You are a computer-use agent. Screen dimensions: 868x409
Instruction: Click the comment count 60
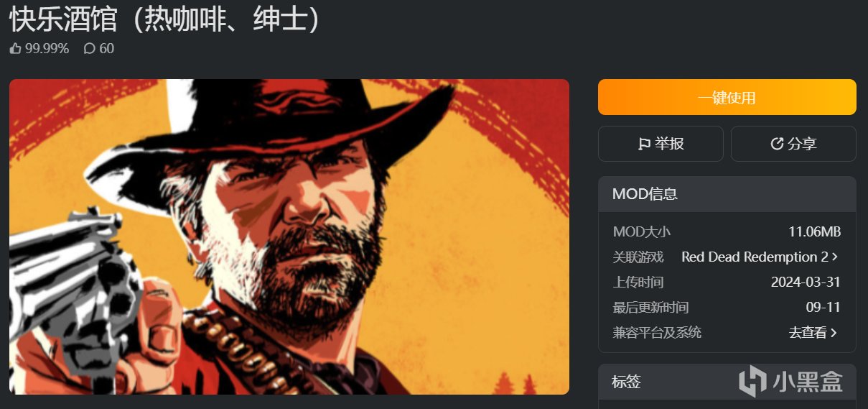[106, 49]
